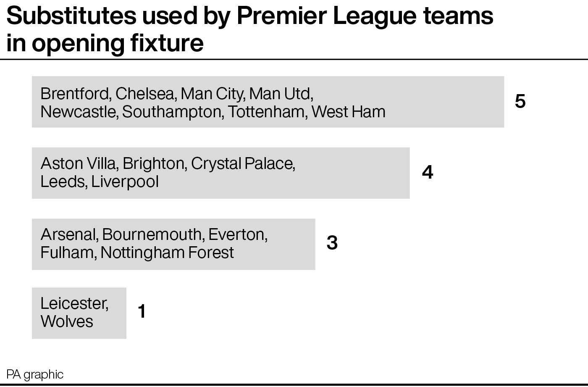
Task: Click West Ham text in the top bar
Action: tap(348, 112)
